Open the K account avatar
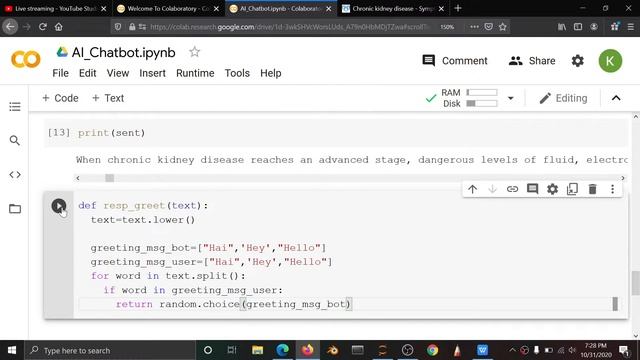 610,61
